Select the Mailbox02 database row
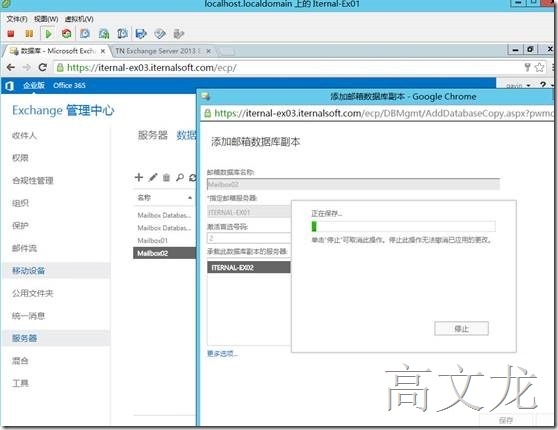Viewport: 558px width, 430px height. click(x=164, y=253)
